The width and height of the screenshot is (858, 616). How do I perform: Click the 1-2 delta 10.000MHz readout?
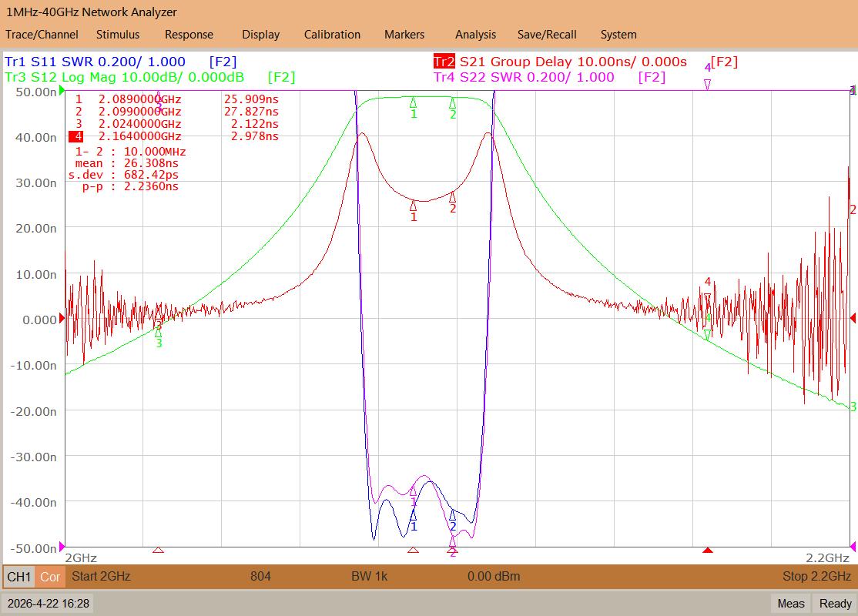coord(130,152)
